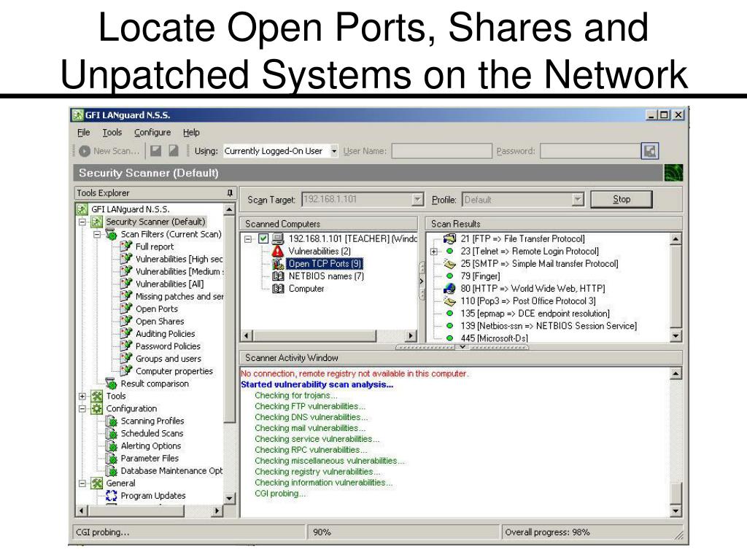Click in the User Name field
The height and width of the screenshot is (560, 747).
tap(441, 151)
